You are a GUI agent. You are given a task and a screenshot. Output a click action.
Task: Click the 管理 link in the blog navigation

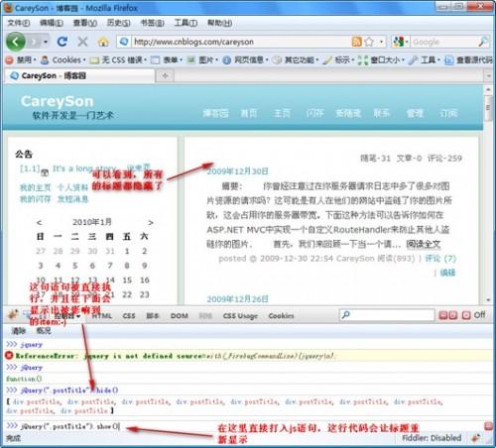415,113
